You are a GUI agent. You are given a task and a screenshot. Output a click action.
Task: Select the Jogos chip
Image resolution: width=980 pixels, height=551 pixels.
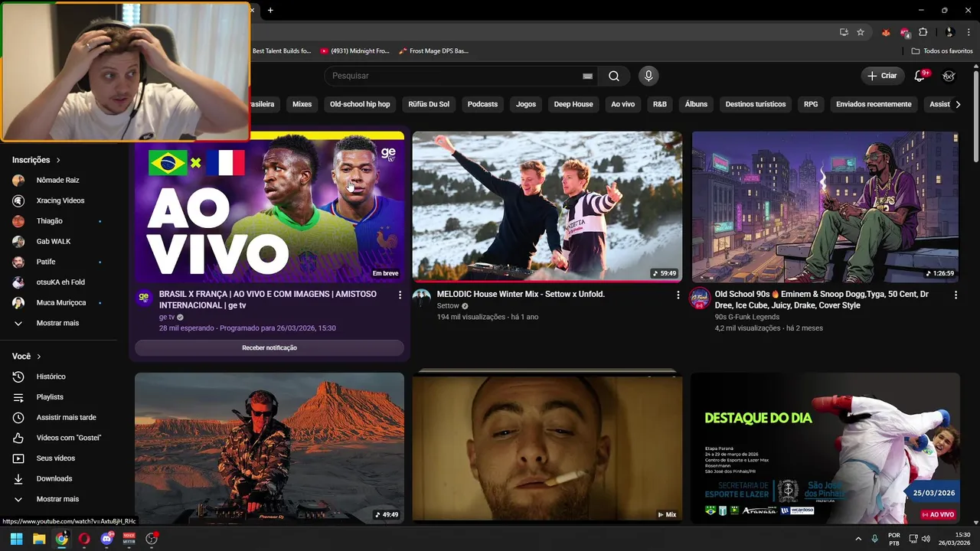pyautogui.click(x=526, y=104)
